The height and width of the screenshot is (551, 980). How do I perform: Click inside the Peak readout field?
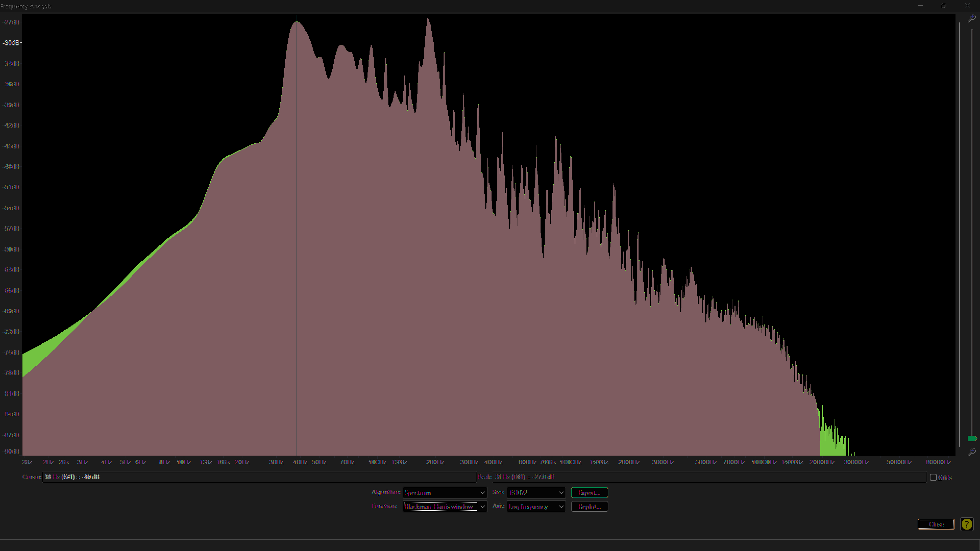pos(709,477)
